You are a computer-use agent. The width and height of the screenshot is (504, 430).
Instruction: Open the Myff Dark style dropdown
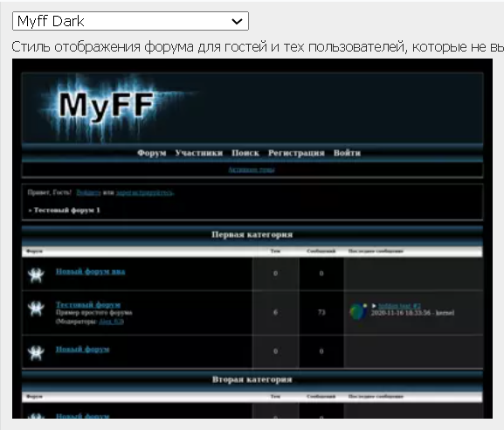[130, 21]
